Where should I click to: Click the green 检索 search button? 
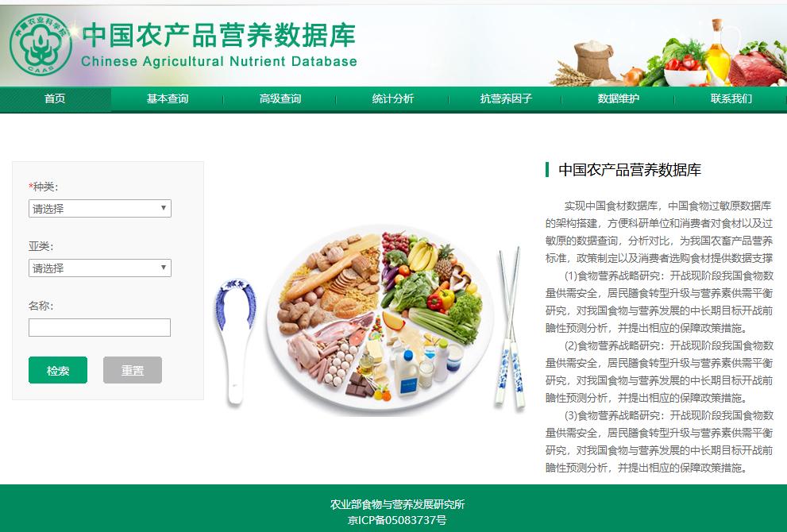coord(58,370)
